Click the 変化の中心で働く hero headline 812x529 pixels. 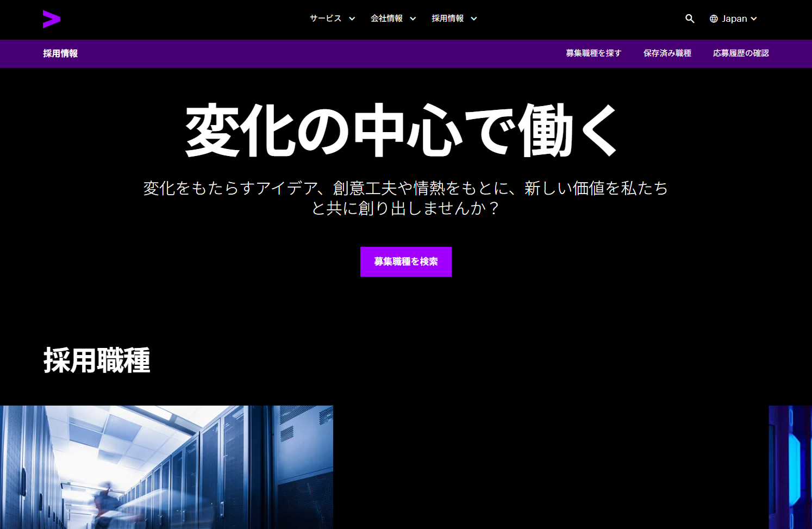pos(402,131)
